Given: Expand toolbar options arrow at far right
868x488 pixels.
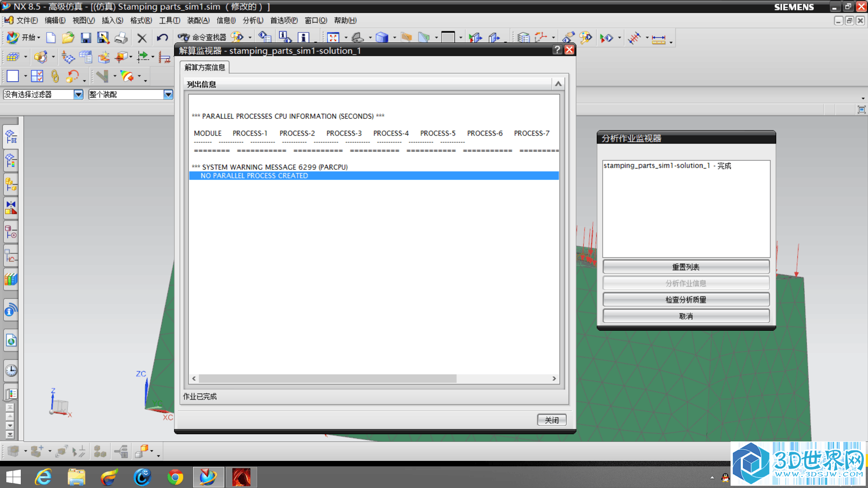Looking at the screenshot, I should coord(863,98).
